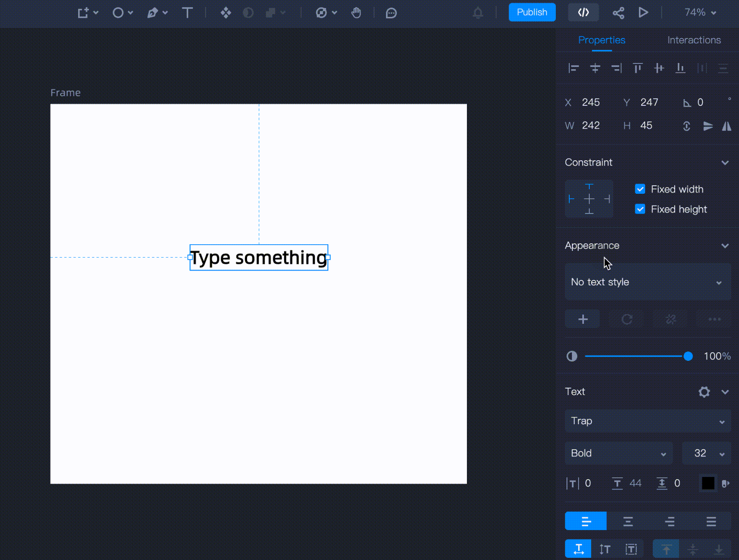
Task: Open the Bold font weight dropdown
Action: [618, 453]
